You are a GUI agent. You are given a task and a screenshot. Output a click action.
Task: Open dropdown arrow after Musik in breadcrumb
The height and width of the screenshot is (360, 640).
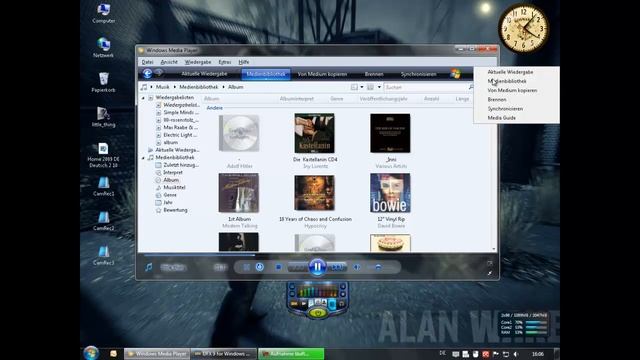(x=174, y=87)
